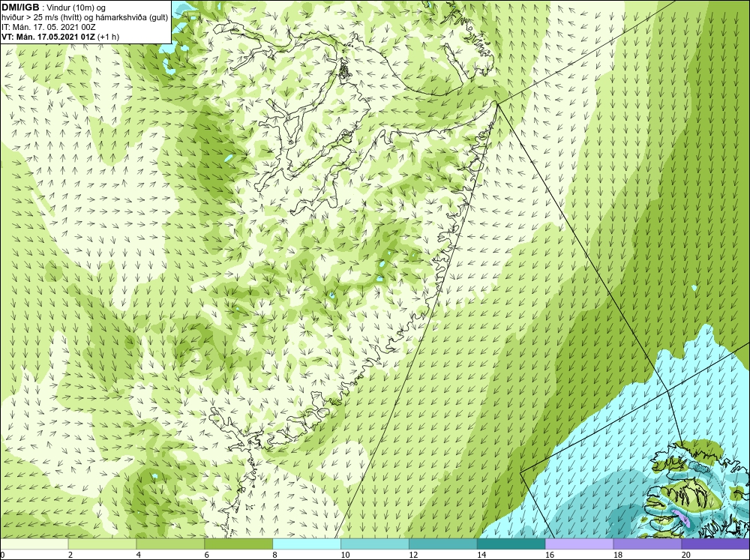Click the 'Vindur (10m) og' label
Screen dimensions: 750x560
pos(77,7)
